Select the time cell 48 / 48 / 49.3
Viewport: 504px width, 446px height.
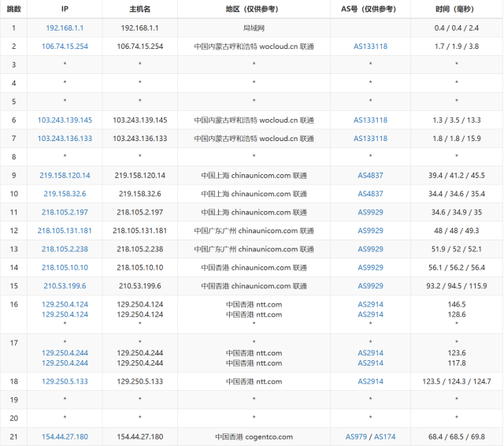tap(457, 231)
